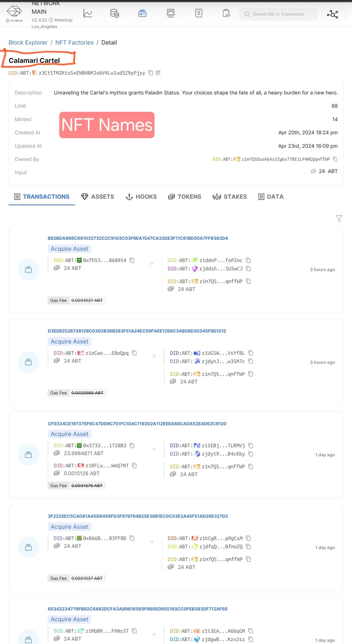Copy address zjdyt9...B4cKby

click(x=251, y=454)
